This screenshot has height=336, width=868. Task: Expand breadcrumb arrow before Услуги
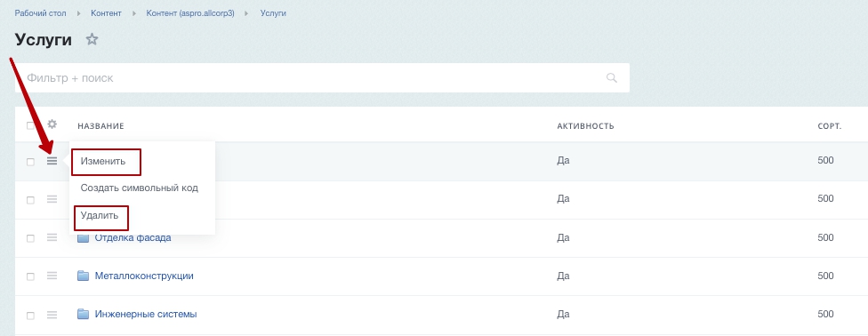tap(247, 13)
